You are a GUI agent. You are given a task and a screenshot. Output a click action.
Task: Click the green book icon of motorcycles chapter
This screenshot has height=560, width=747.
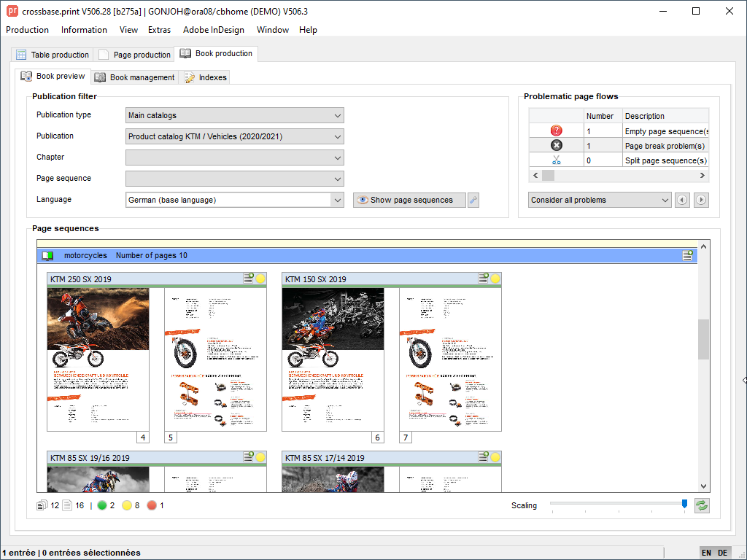point(47,256)
